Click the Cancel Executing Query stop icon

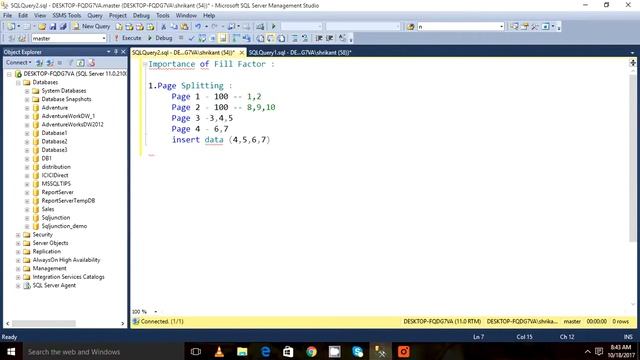[x=181, y=38]
